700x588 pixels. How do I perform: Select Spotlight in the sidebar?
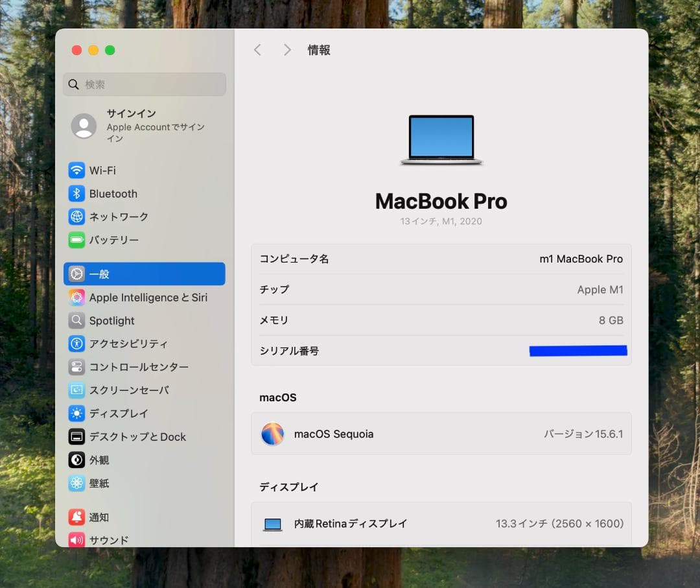pyautogui.click(x=112, y=320)
